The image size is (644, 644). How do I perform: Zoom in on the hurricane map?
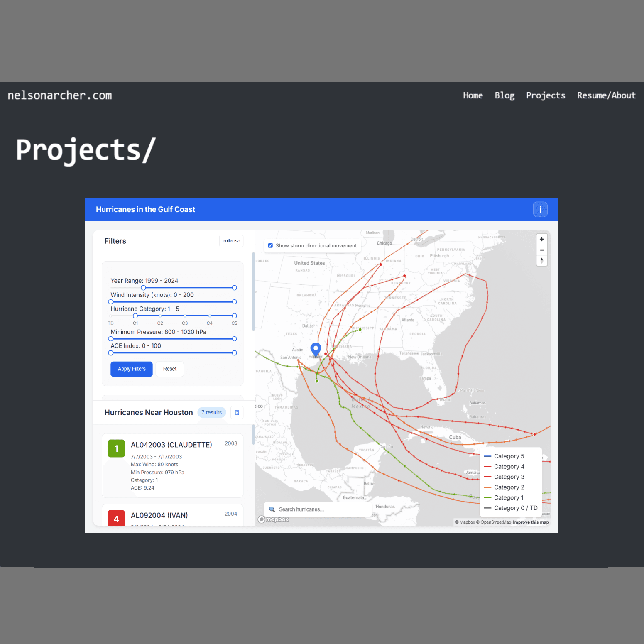(541, 239)
